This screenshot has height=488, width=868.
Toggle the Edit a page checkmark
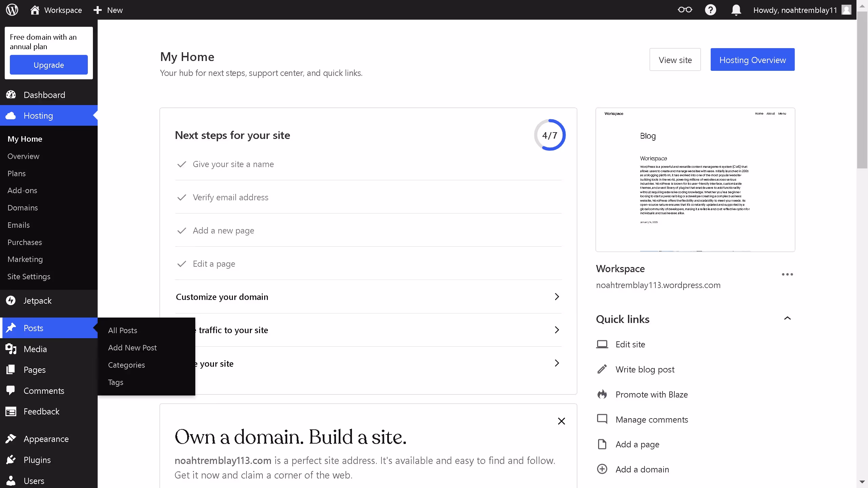pyautogui.click(x=182, y=264)
